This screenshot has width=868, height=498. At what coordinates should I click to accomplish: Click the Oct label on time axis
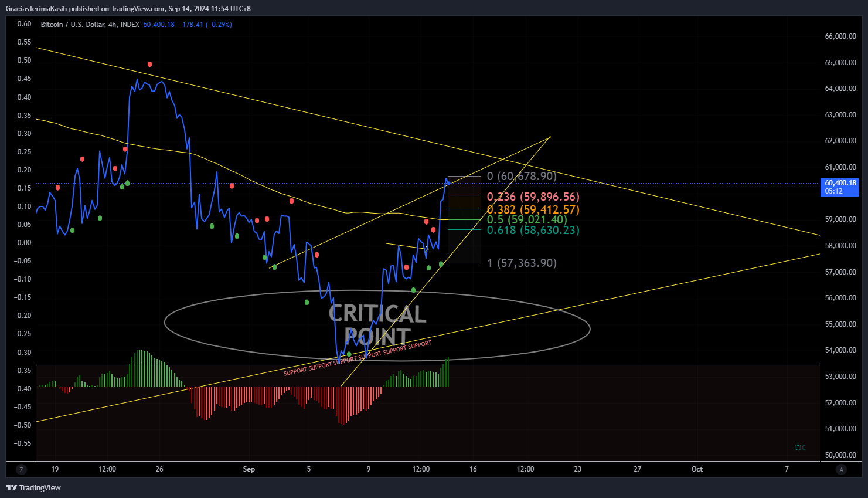[697, 469]
